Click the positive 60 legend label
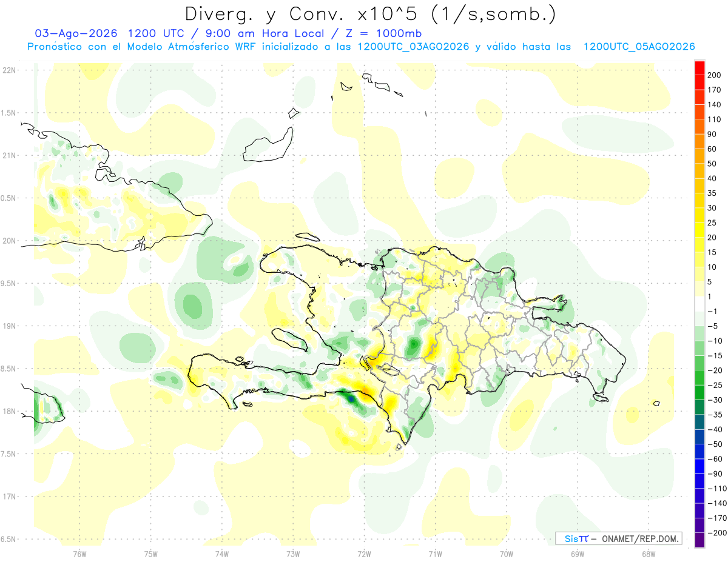Screen dimensions: 728x562 712,149
